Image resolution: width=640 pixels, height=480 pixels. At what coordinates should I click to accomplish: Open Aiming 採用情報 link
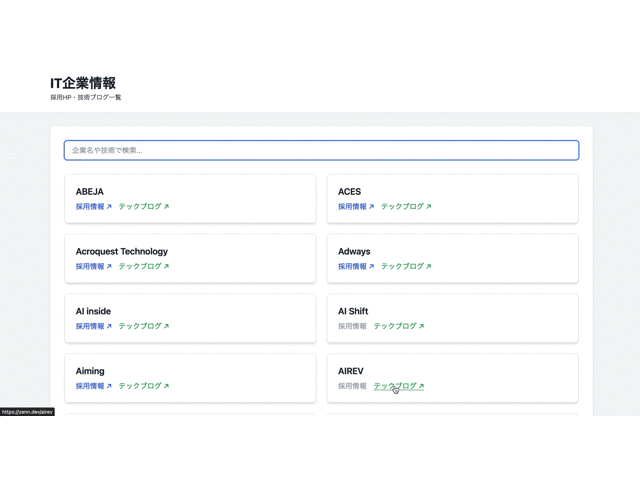[90, 386]
